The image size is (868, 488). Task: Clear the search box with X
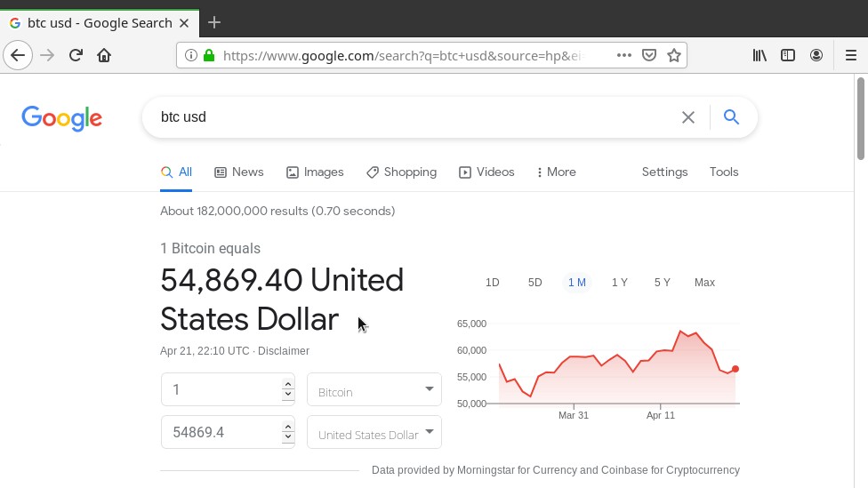click(x=687, y=117)
